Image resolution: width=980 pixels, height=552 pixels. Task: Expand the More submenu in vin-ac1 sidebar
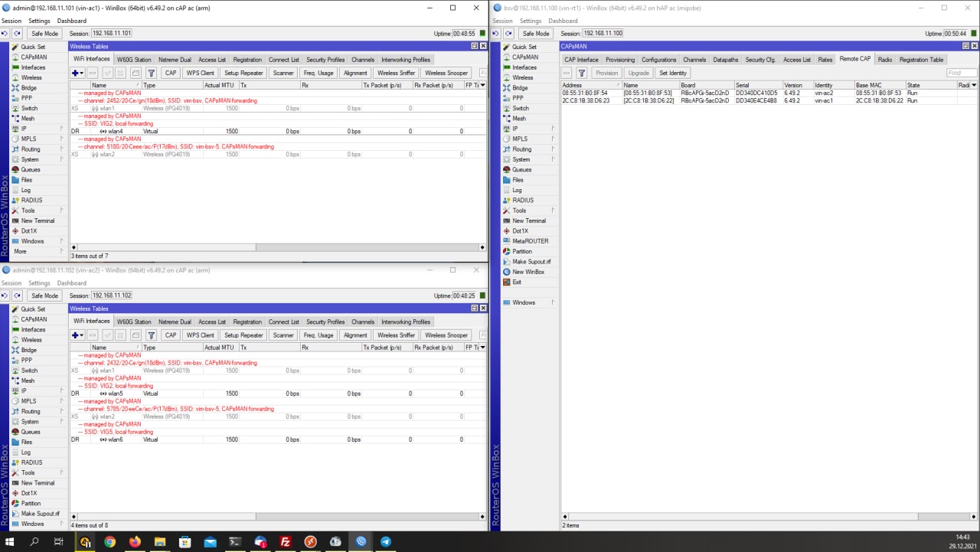pos(61,251)
